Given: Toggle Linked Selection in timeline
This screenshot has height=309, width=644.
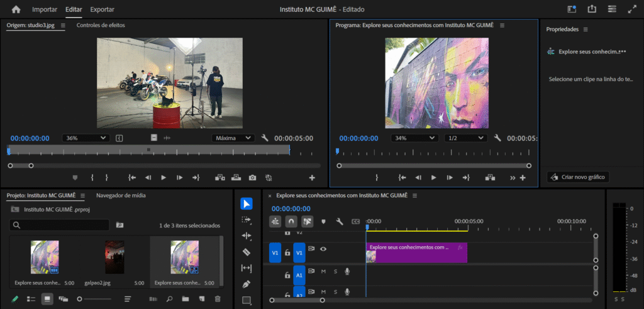Looking at the screenshot, I should (307, 222).
